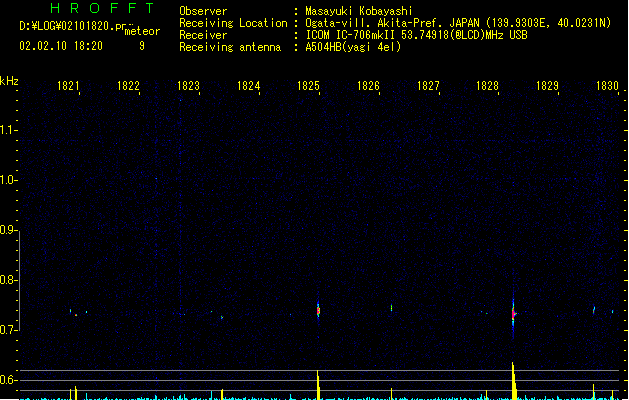The width and height of the screenshot is (629, 400).
Task: Click the Receiving antenna label
Action: [x=230, y=47]
